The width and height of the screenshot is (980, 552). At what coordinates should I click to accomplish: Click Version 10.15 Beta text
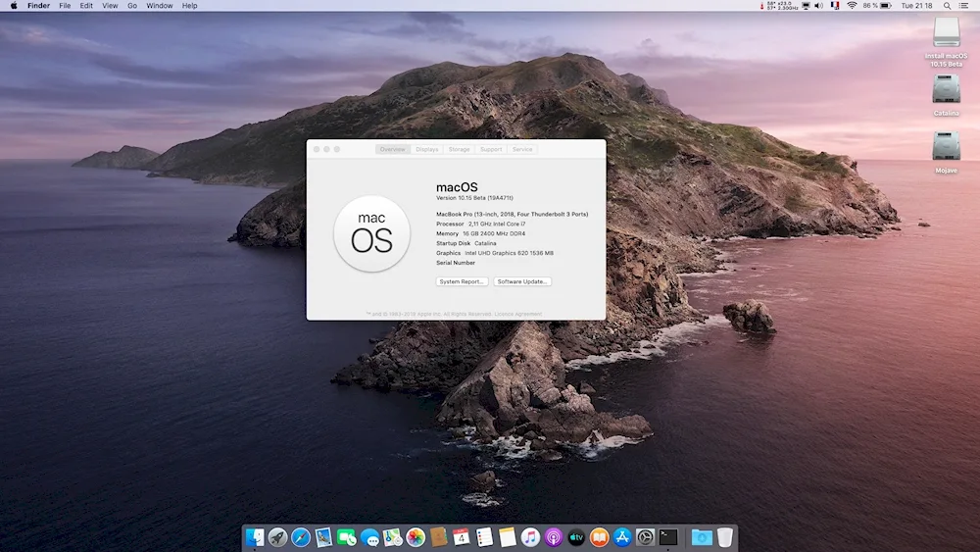(x=474, y=198)
